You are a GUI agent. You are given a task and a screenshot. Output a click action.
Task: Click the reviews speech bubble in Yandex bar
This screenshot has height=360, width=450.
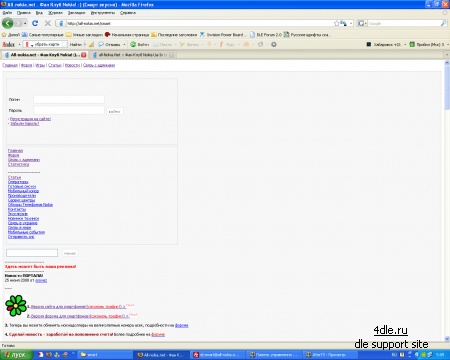(109, 44)
